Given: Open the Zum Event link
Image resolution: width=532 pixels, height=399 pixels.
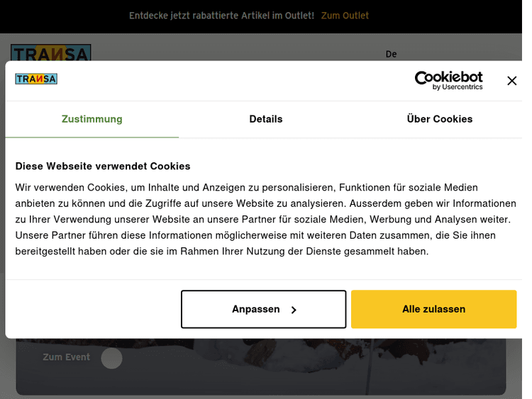Looking at the screenshot, I should (66, 357).
